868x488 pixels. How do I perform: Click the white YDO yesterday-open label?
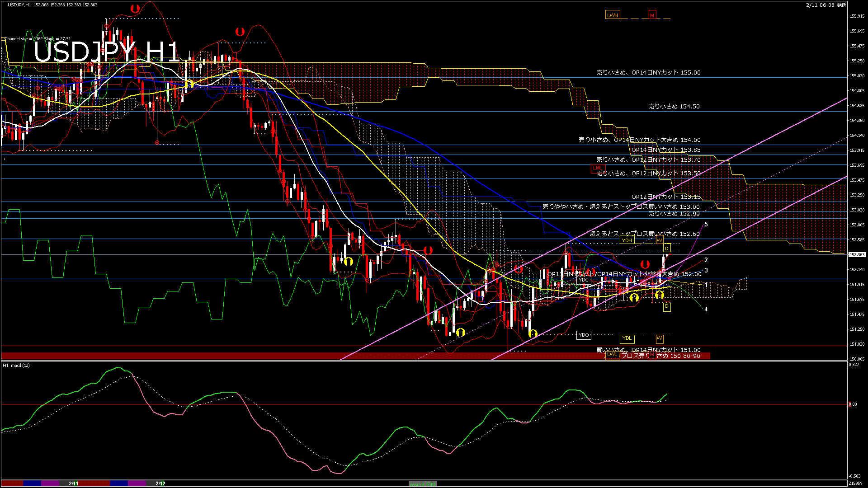584,335
